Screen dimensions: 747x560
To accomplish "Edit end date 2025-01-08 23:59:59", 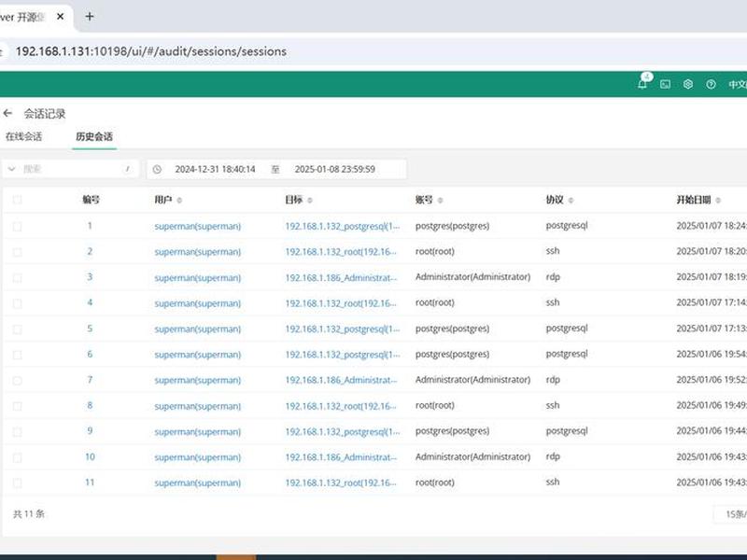I will [x=335, y=169].
